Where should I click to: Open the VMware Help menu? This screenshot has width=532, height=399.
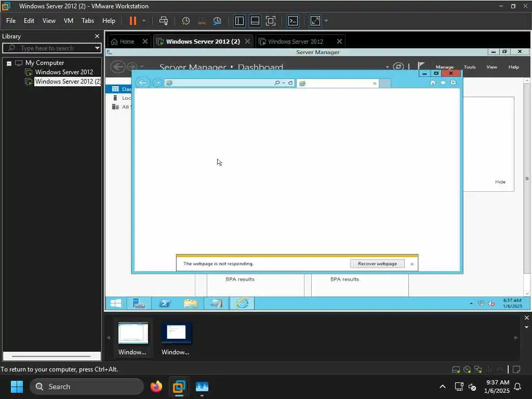click(x=109, y=21)
